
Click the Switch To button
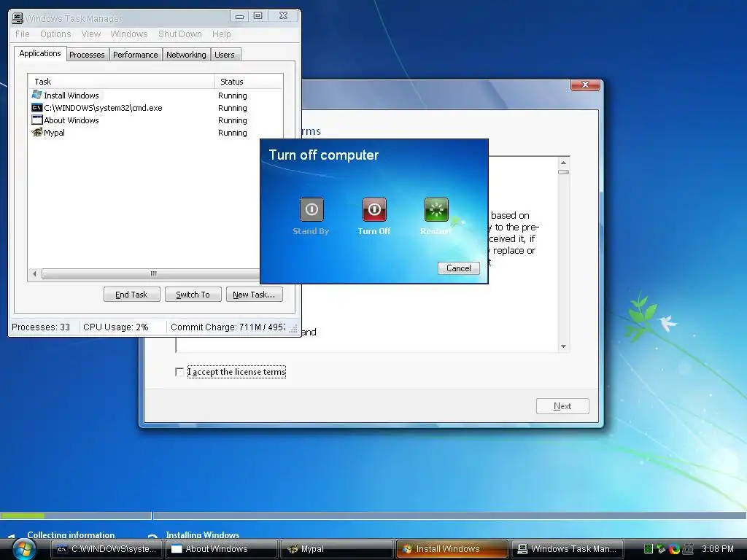coord(193,295)
